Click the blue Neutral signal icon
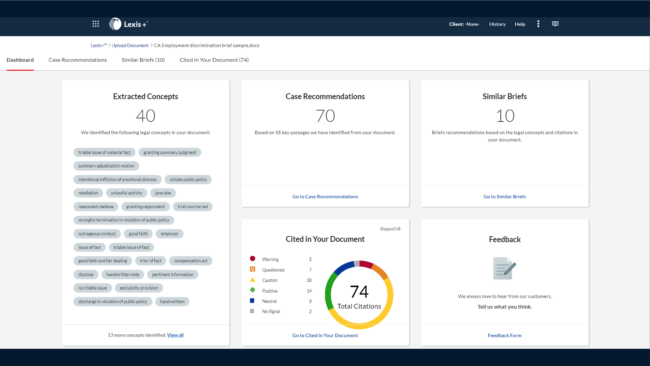 click(252, 301)
